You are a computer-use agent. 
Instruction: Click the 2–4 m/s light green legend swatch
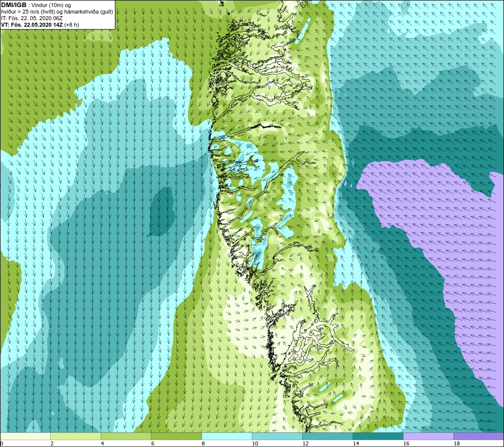(76, 436)
